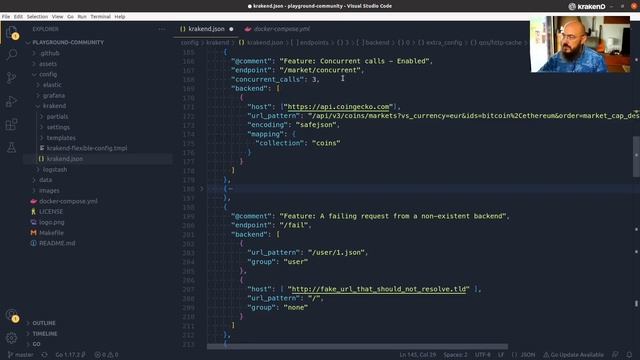Screen dimensions: 640x360
Task: Click the line and column status indicator
Action: (x=418, y=355)
